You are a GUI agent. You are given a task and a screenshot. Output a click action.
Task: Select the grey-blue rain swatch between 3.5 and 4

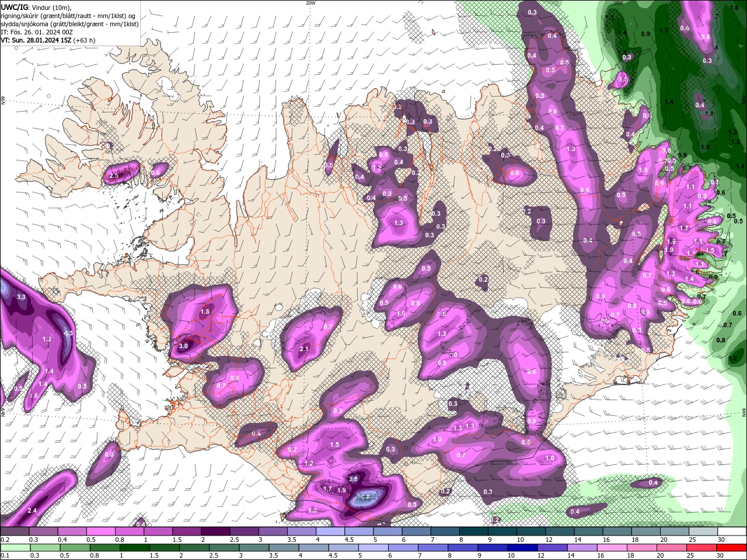[x=284, y=548]
